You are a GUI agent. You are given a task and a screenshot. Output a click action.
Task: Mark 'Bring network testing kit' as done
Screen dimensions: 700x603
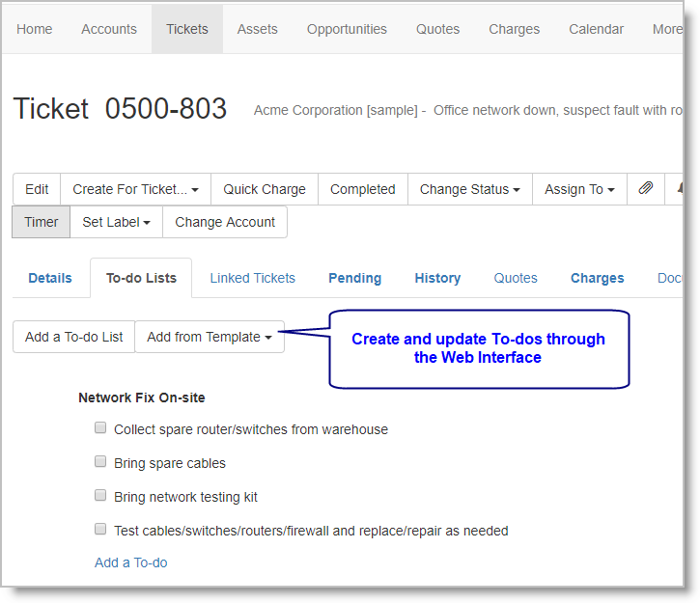tap(100, 496)
